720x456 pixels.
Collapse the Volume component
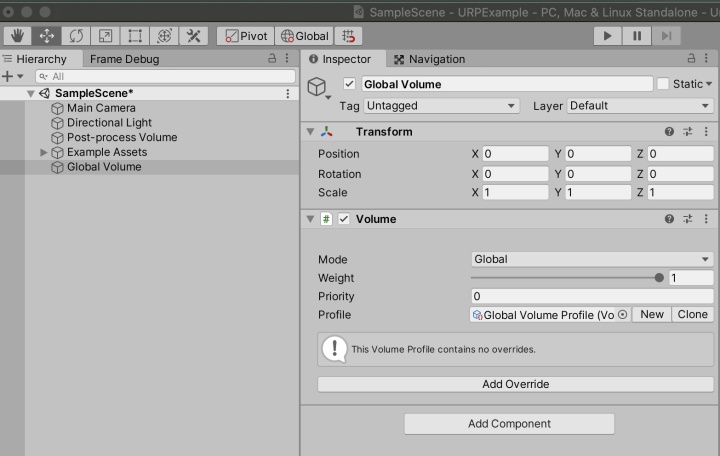[x=310, y=219]
